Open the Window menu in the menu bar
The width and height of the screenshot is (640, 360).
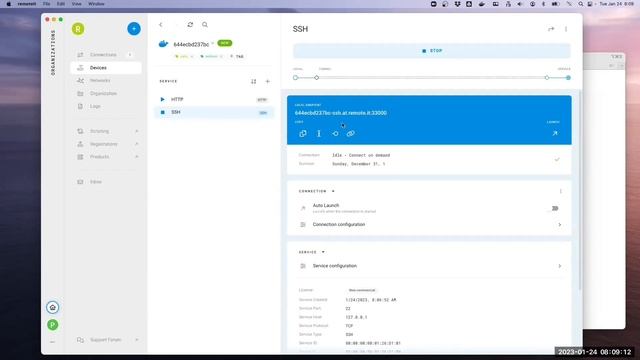(96, 4)
